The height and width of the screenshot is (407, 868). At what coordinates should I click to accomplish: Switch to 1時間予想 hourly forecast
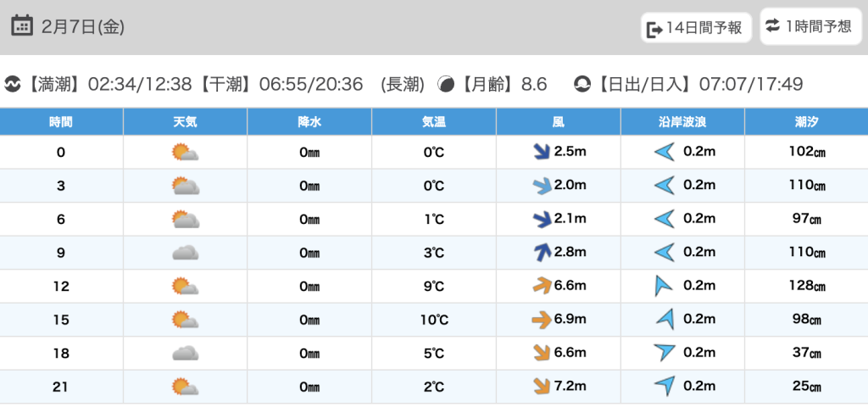(x=808, y=26)
